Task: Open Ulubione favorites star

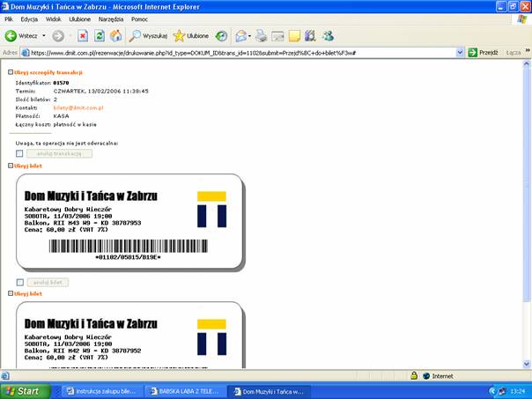Action: [x=191, y=36]
